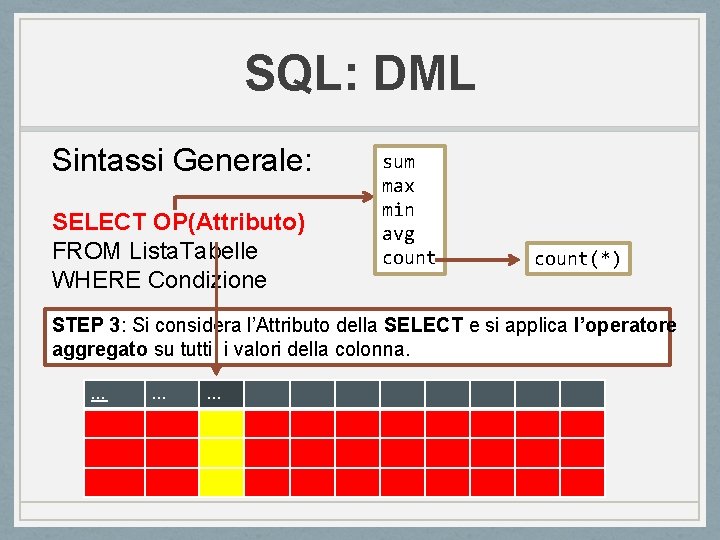720x540 pixels.
Task: Click the bold 'STEP 3' label
Action: 86,325
